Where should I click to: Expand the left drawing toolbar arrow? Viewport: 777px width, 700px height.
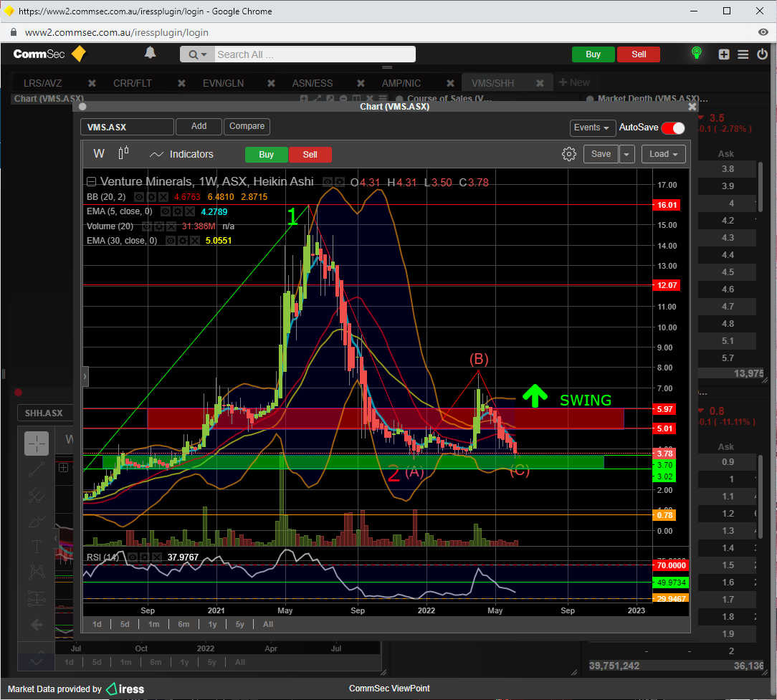point(85,376)
